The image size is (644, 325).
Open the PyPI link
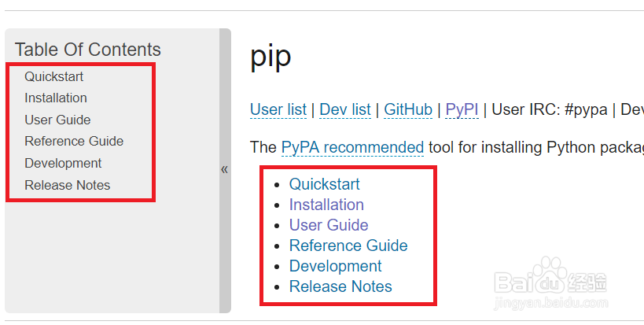(x=462, y=109)
